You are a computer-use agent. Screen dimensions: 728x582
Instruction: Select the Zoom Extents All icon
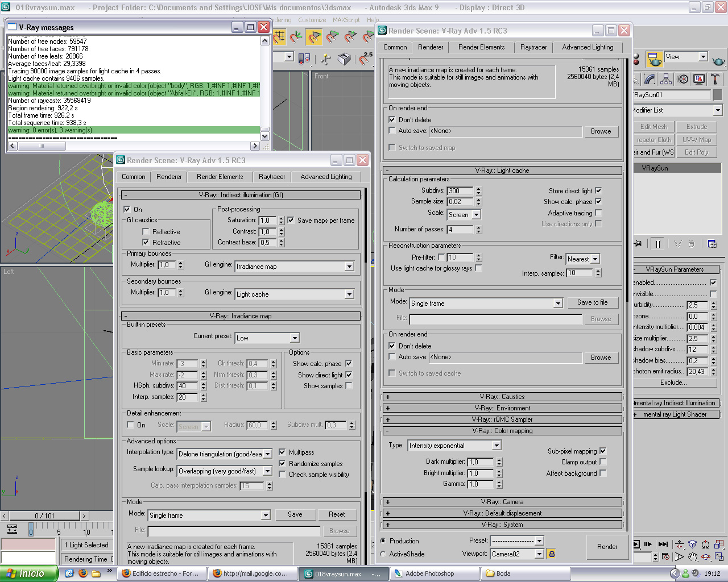(719, 544)
